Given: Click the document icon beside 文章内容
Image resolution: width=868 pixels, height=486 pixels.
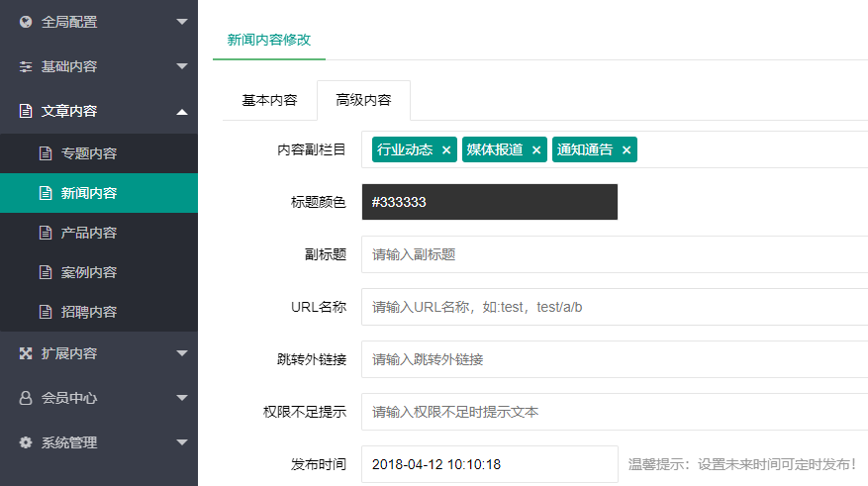Looking at the screenshot, I should (26, 112).
